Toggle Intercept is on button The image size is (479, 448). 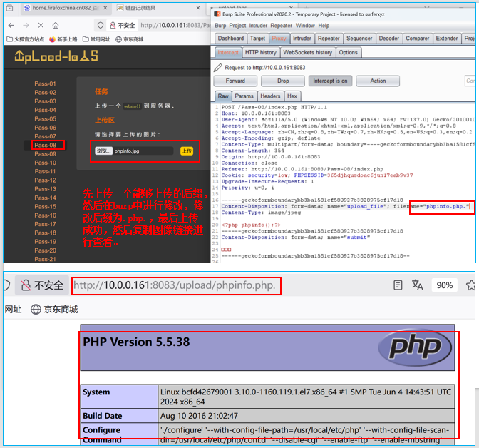point(330,81)
